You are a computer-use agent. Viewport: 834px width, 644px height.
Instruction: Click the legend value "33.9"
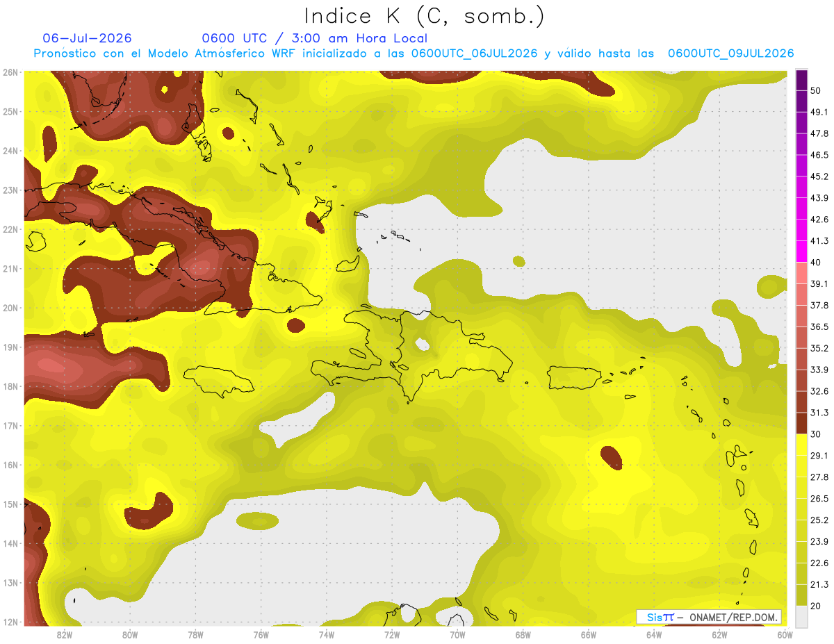coord(820,370)
